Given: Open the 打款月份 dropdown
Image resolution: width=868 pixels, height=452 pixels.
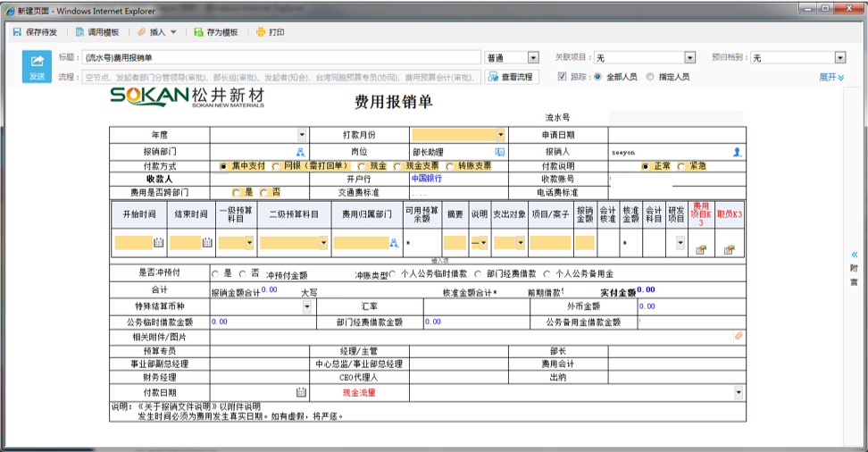Looking at the screenshot, I should [x=500, y=135].
